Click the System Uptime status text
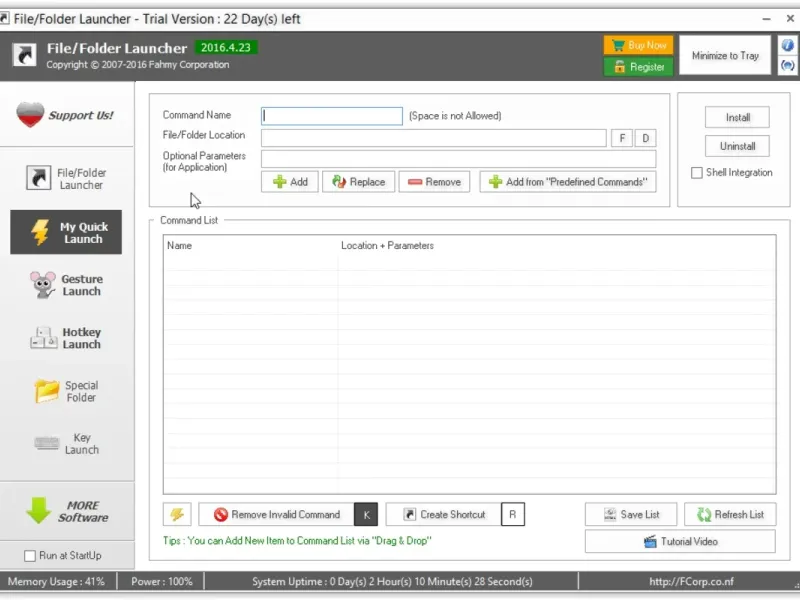The width and height of the screenshot is (800, 600). tap(392, 582)
